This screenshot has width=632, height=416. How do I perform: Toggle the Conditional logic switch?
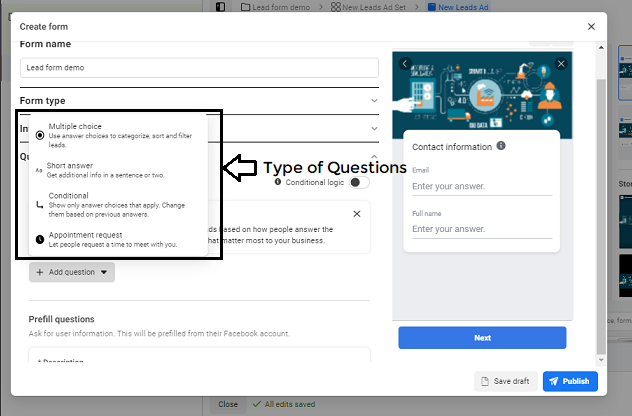coord(360,183)
